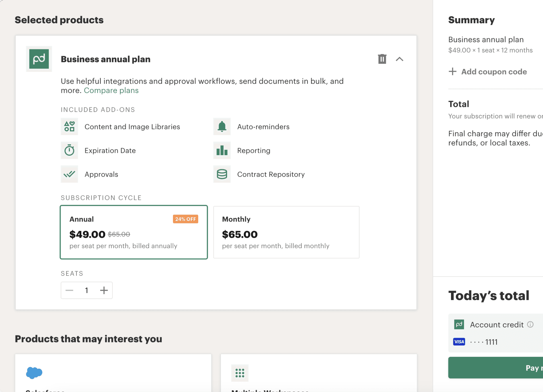Click the Approvals double-check icon

69,174
